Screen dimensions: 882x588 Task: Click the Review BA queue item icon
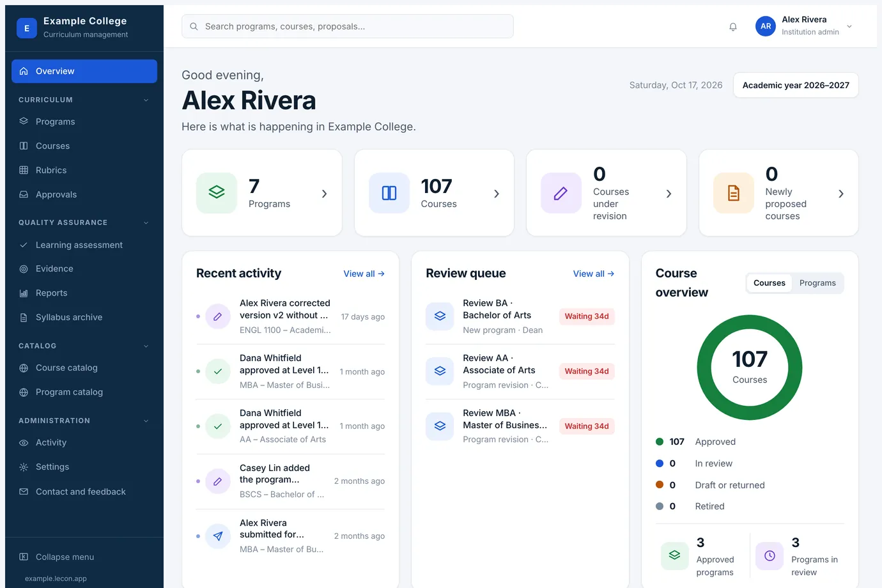[440, 316]
